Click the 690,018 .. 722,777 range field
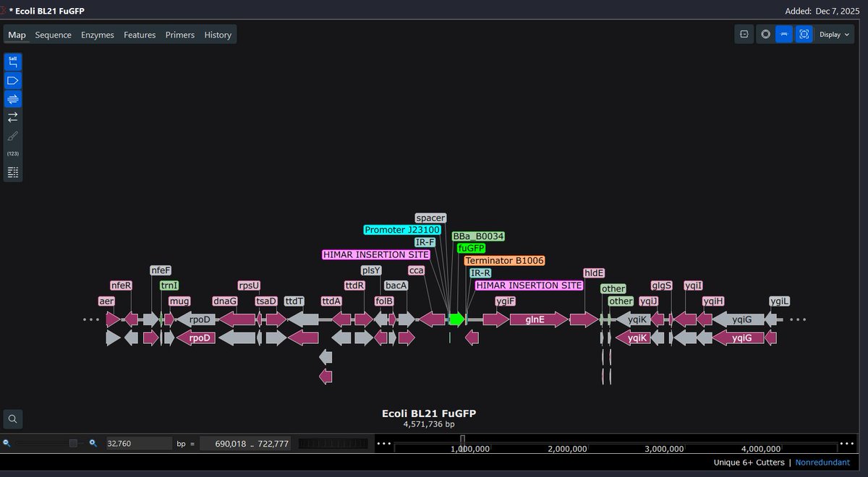Viewport: 868px width, 477px height. pyautogui.click(x=245, y=443)
